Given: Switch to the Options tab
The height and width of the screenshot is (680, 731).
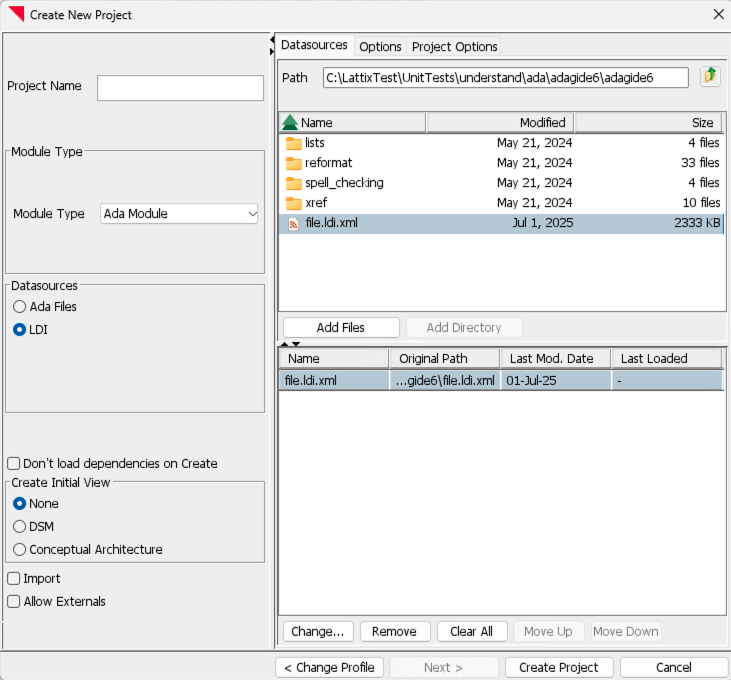Looking at the screenshot, I should coord(380,47).
